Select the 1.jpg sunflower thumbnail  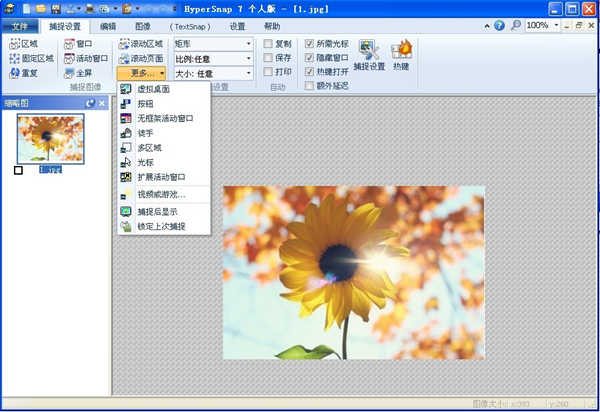tap(50, 138)
